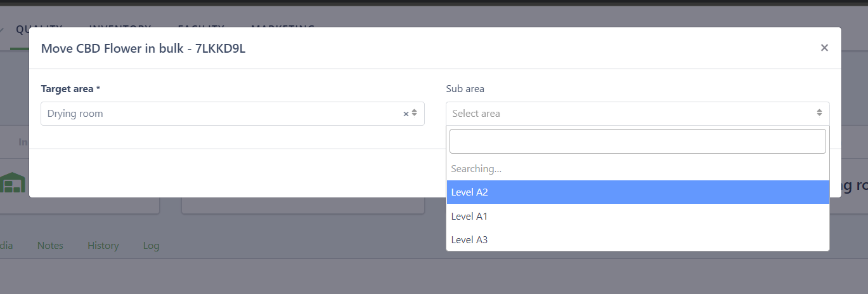The width and height of the screenshot is (868, 294).
Task: Open the History tab
Action: pyautogui.click(x=103, y=246)
